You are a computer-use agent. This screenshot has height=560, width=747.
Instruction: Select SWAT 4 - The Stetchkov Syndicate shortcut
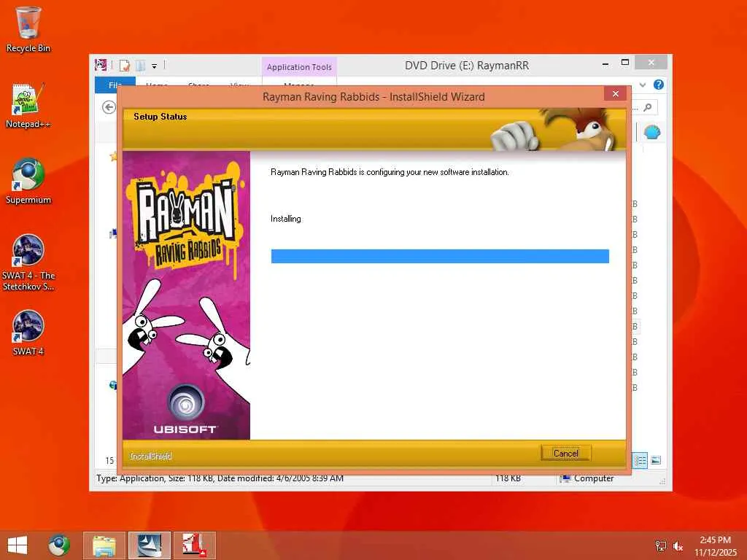[x=28, y=262]
